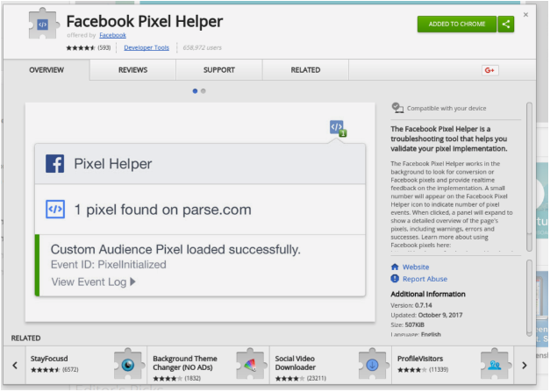The height and width of the screenshot is (392, 550).
Task: Click the additional information scrollbar
Action: (529, 298)
